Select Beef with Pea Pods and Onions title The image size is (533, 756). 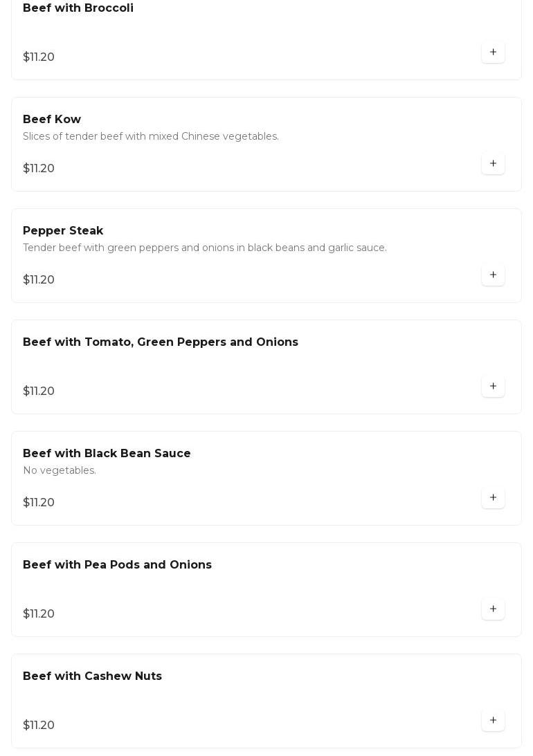pyautogui.click(x=117, y=565)
